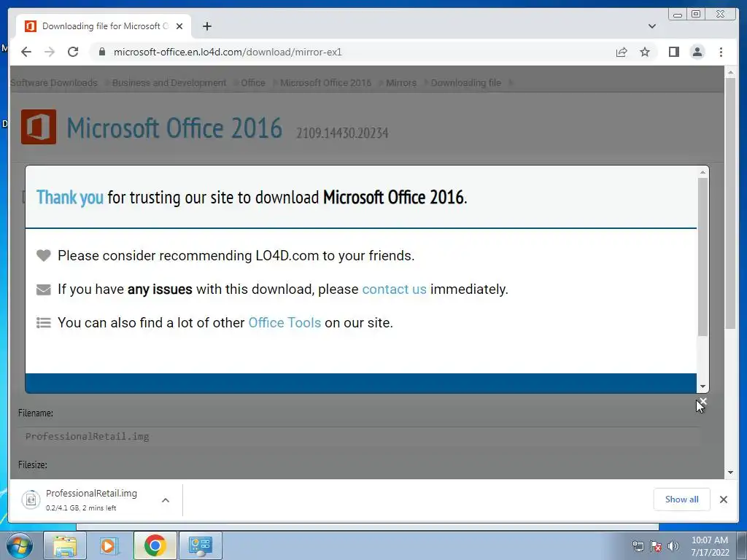Open the contact us link
Image resolution: width=747 pixels, height=560 pixels.
394,289
